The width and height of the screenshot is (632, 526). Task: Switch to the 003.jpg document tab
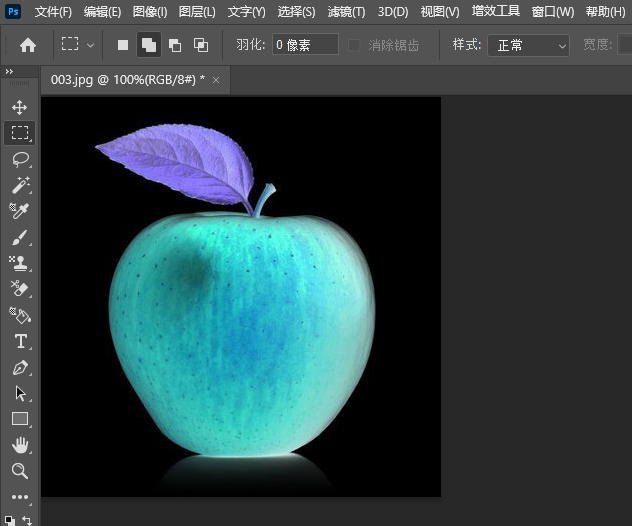coord(128,80)
